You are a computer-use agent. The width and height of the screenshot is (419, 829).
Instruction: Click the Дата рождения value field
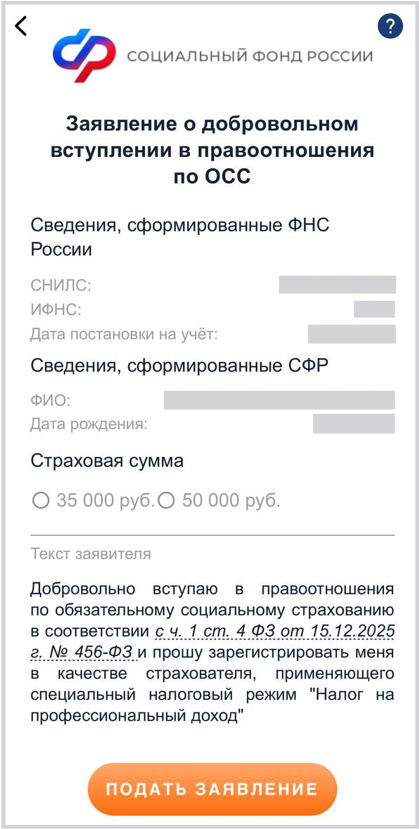coord(353,424)
